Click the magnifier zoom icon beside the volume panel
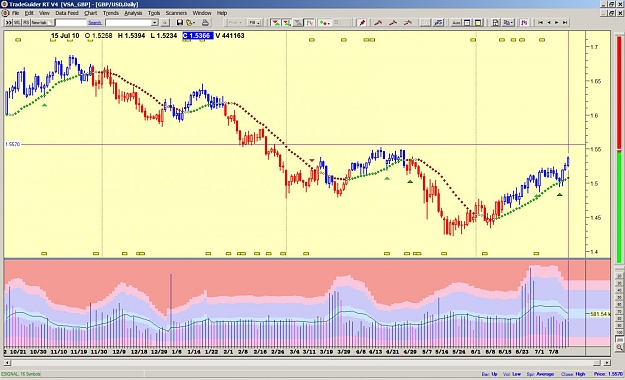Screen dimensions: 625x380 pos(619,347)
